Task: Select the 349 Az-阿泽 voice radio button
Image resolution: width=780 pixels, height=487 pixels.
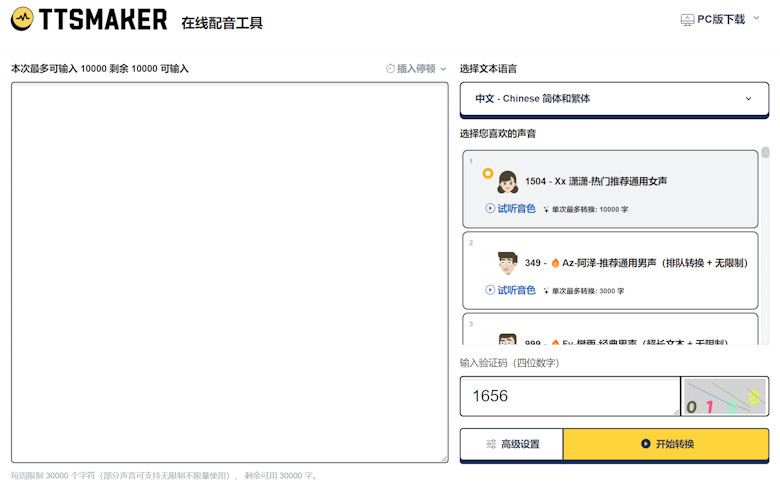Action: click(x=488, y=255)
